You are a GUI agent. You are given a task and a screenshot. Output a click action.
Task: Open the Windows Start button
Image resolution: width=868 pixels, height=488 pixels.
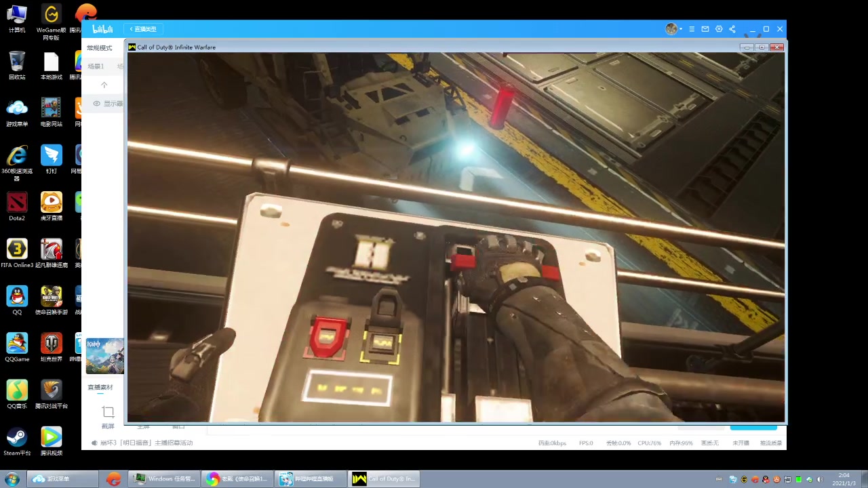coord(12,479)
